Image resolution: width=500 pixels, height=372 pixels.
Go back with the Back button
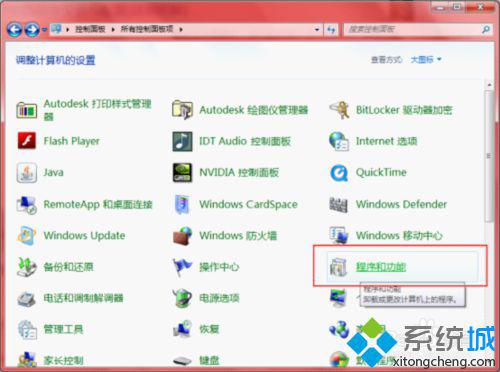click(15, 30)
